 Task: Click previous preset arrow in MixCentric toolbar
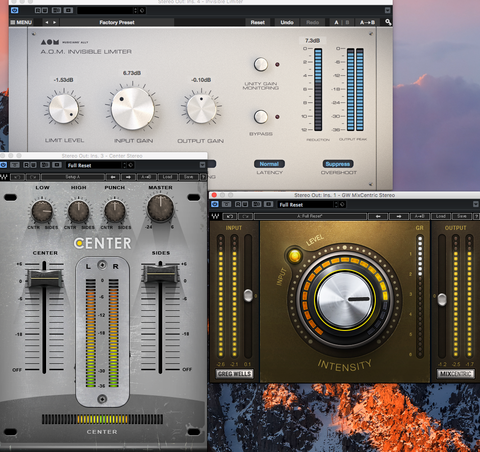[378, 217]
